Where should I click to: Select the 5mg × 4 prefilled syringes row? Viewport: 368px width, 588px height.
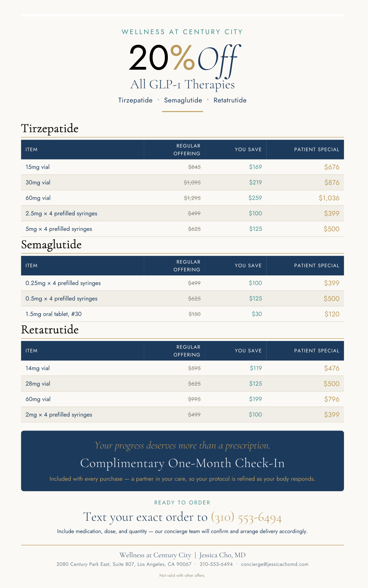pos(182,229)
